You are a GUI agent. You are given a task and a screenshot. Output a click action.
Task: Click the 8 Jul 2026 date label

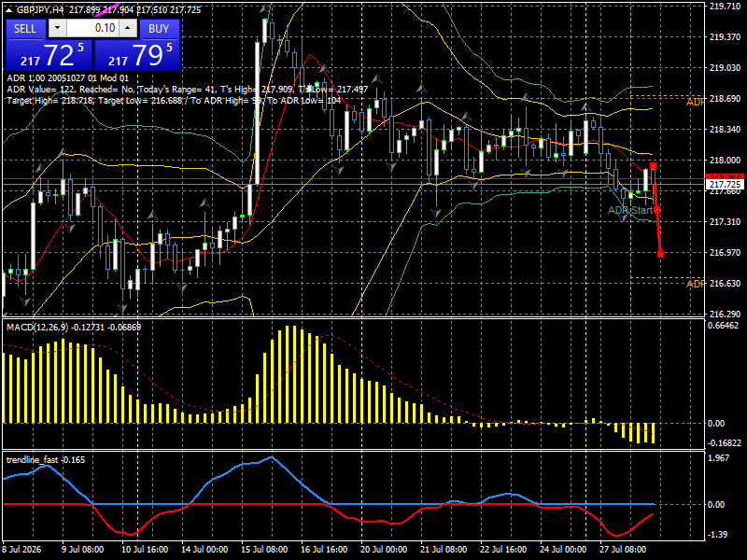[21, 549]
